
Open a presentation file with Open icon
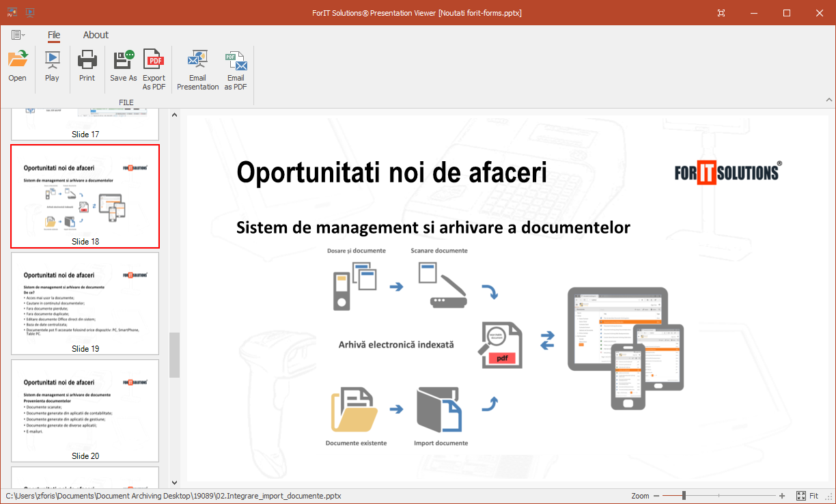[18, 66]
